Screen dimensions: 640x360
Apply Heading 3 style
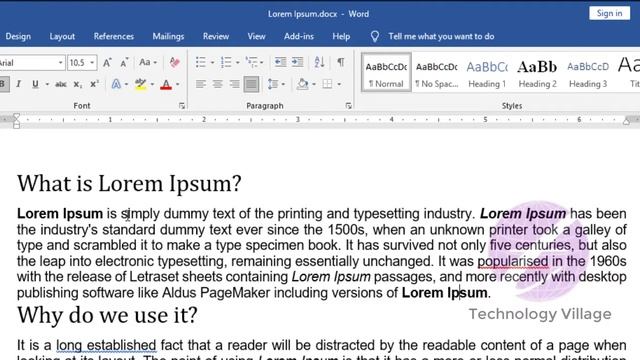[x=588, y=72]
